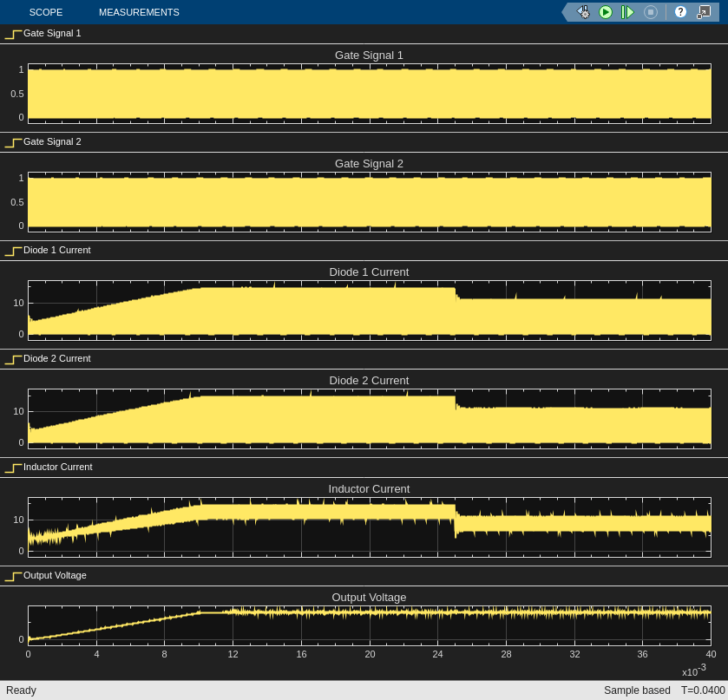Click the Inductor Current legend step icon
This screenshot has height=700, width=728.
(14, 468)
